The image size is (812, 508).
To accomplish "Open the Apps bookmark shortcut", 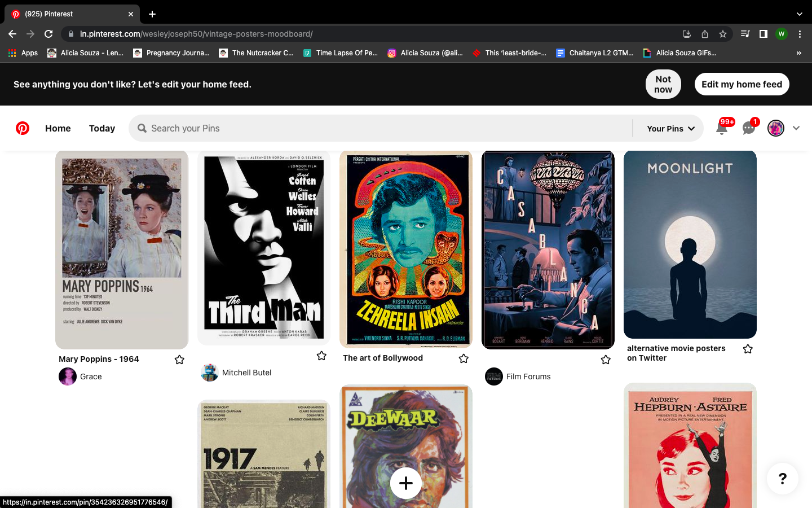I will tap(23, 53).
